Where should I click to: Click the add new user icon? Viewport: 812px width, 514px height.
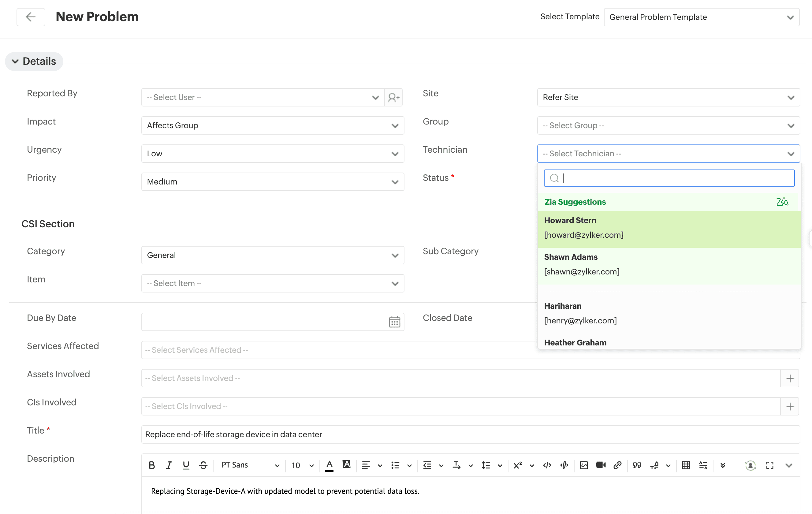coord(393,98)
